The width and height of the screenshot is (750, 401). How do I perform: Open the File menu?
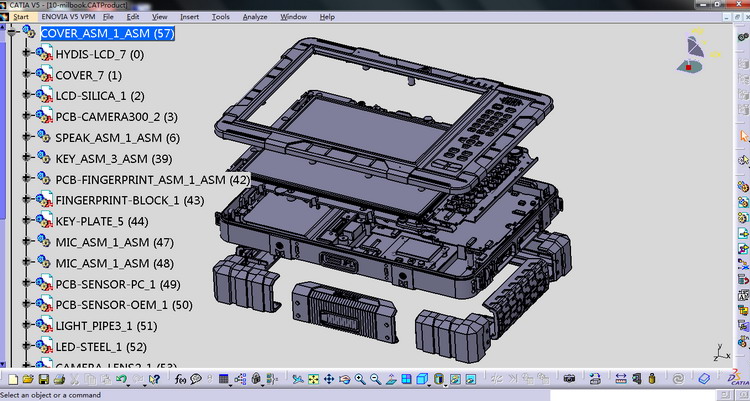(x=109, y=17)
